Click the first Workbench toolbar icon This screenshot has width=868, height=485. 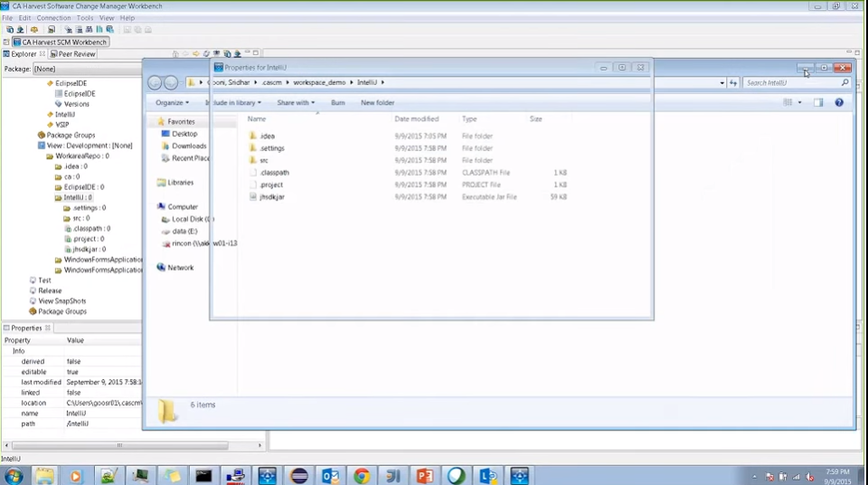click(9, 29)
